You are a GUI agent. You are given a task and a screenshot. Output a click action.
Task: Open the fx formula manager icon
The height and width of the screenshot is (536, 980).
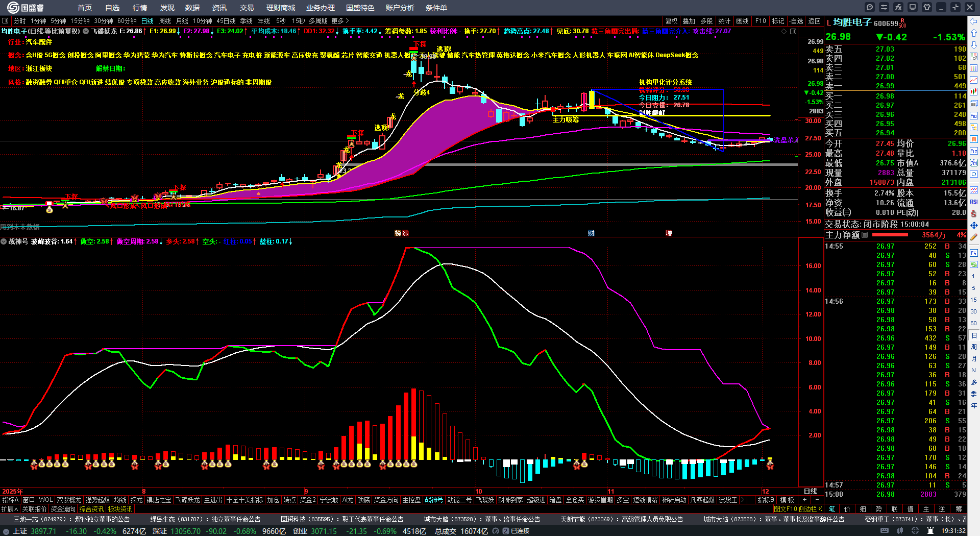tap(898, 7)
